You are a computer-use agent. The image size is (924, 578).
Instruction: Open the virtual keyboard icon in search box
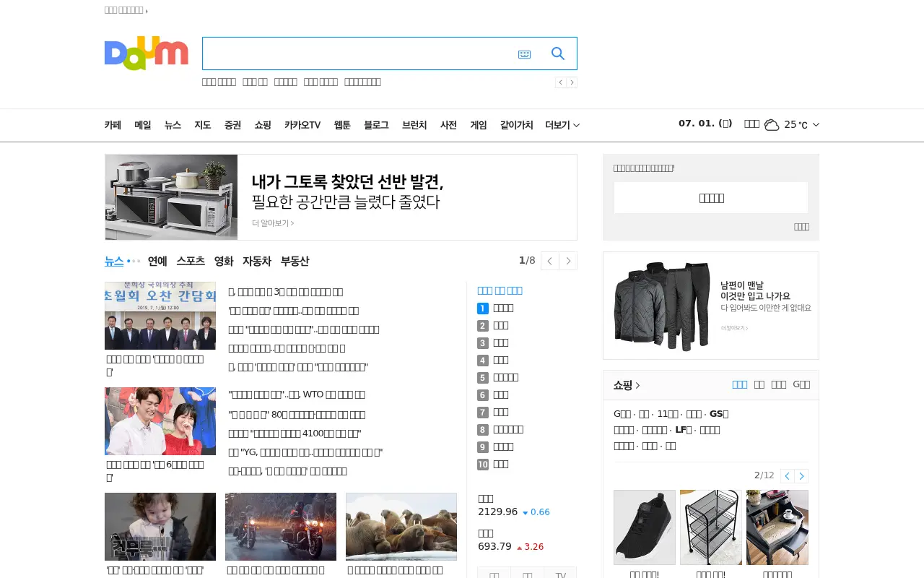point(525,54)
